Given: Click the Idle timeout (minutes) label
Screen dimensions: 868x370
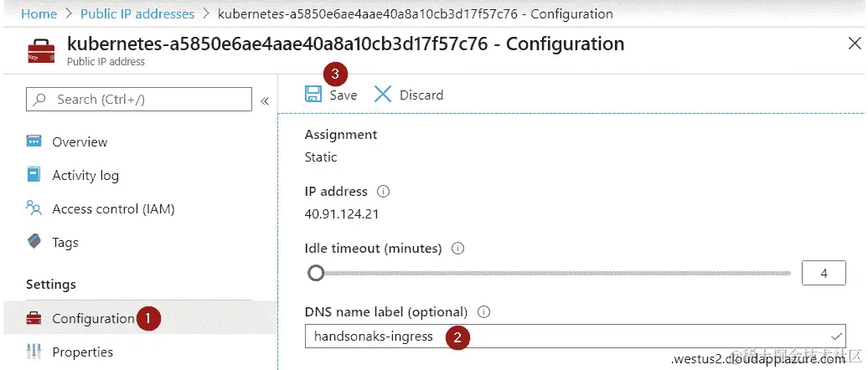Looking at the screenshot, I should coord(373,249).
